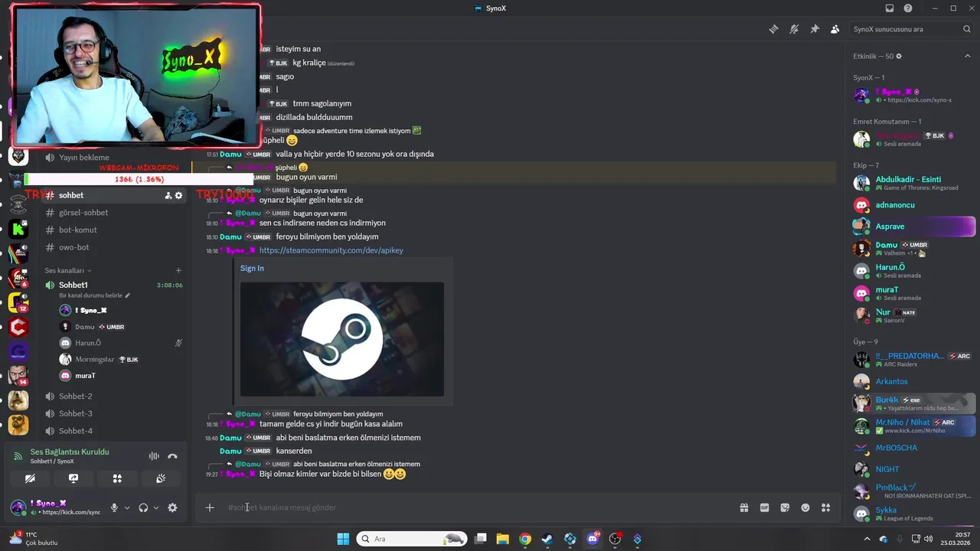Set a channel status for Sohbet1
The width and height of the screenshot is (980, 551).
click(95, 295)
